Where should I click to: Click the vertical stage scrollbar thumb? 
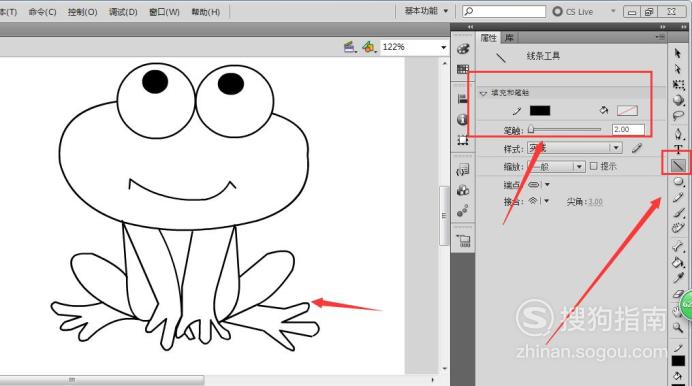click(444, 216)
